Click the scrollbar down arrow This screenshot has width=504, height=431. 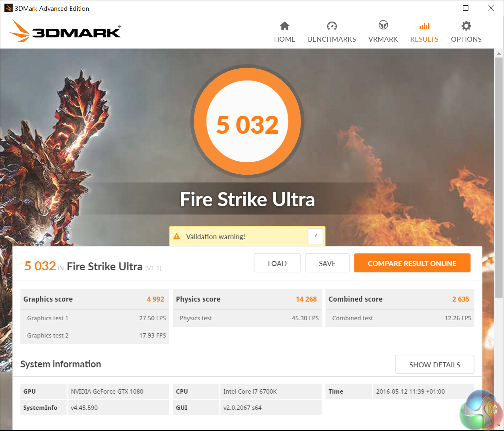pyautogui.click(x=499, y=426)
